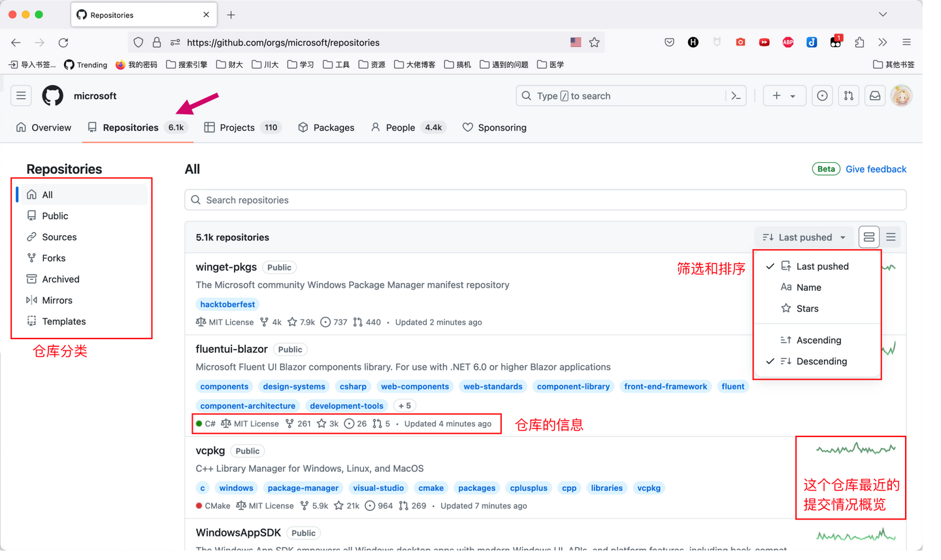Image resolution: width=941 pixels, height=560 pixels.
Task: Filter by Forks repositories
Action: pyautogui.click(x=84, y=258)
